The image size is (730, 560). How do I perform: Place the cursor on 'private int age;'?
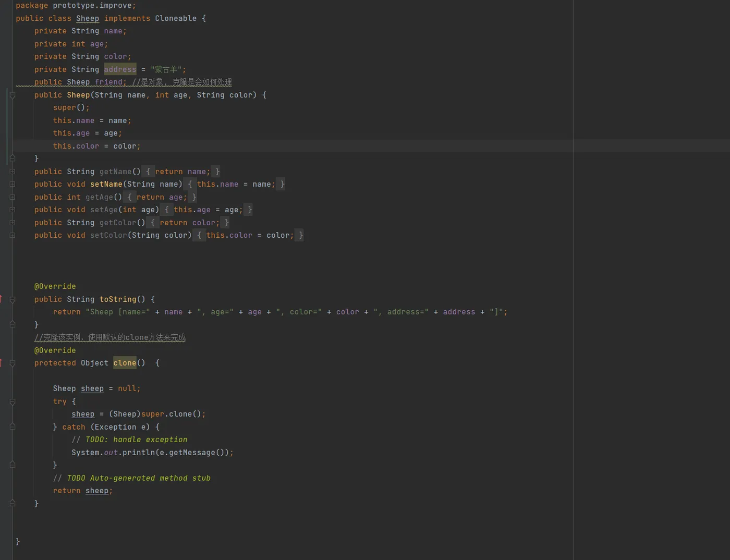pyautogui.click(x=71, y=44)
